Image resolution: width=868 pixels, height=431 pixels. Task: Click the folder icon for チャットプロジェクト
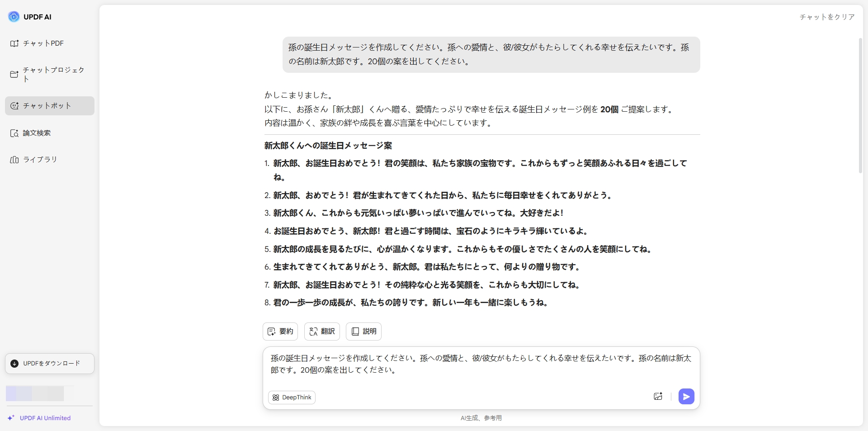coord(14,74)
